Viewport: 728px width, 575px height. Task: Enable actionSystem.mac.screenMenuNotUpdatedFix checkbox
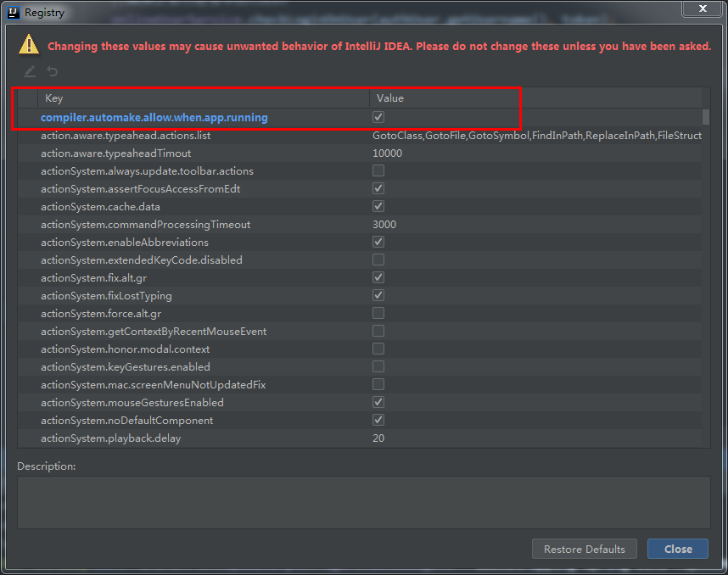(x=378, y=384)
